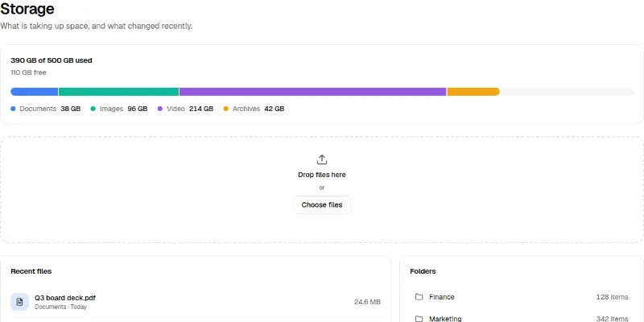Click the purple Video legend dot
This screenshot has width=644, height=322.
click(x=160, y=109)
